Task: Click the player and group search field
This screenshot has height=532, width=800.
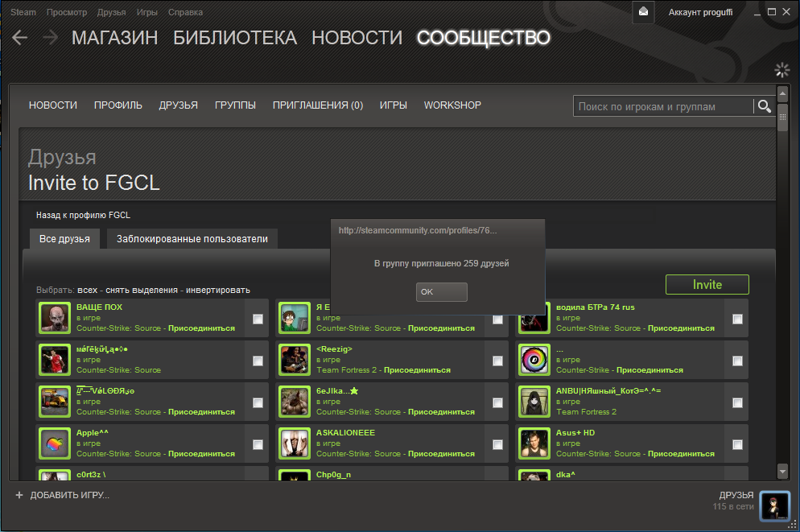Action: 662,106
